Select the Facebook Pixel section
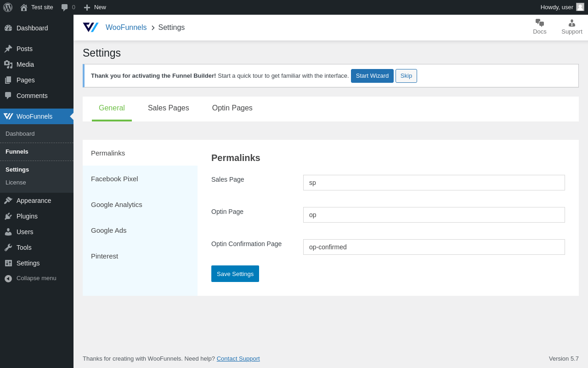This screenshot has height=368, width=588. click(140, 178)
